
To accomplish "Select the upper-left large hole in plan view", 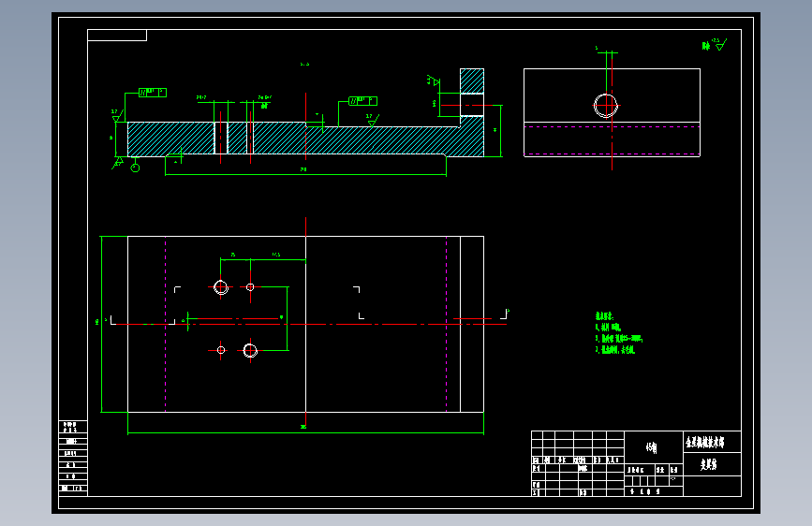I will tap(221, 287).
